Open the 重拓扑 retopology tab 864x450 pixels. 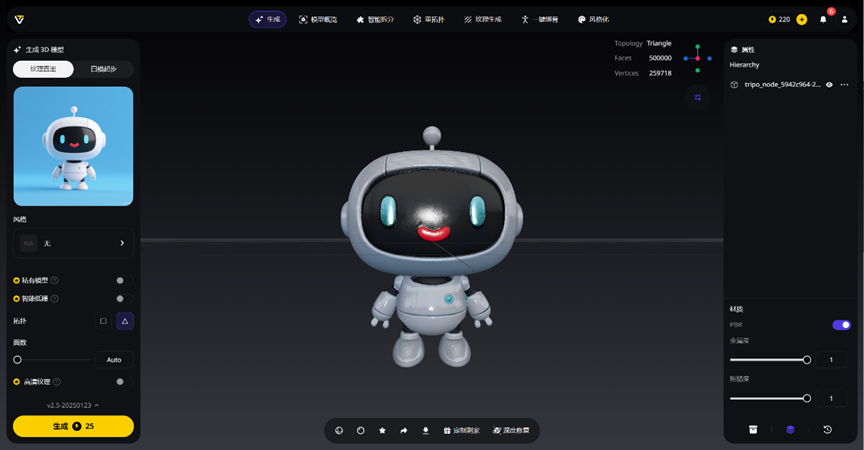coord(428,19)
